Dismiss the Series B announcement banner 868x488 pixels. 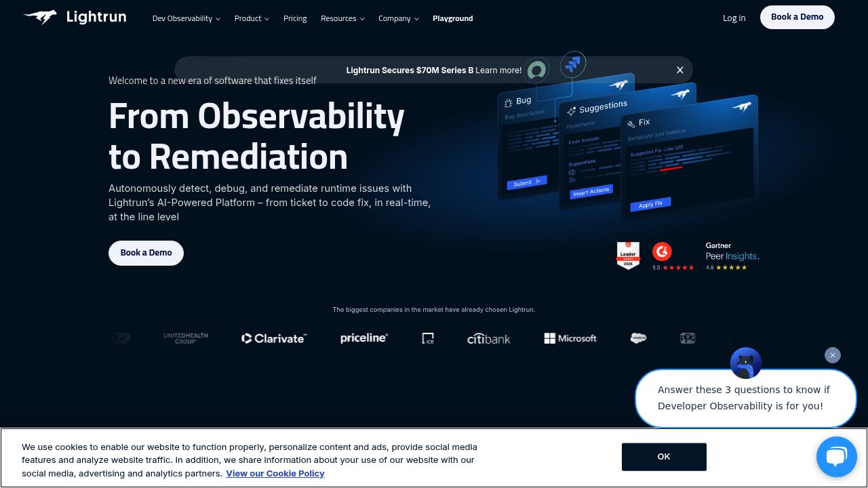[x=679, y=70]
